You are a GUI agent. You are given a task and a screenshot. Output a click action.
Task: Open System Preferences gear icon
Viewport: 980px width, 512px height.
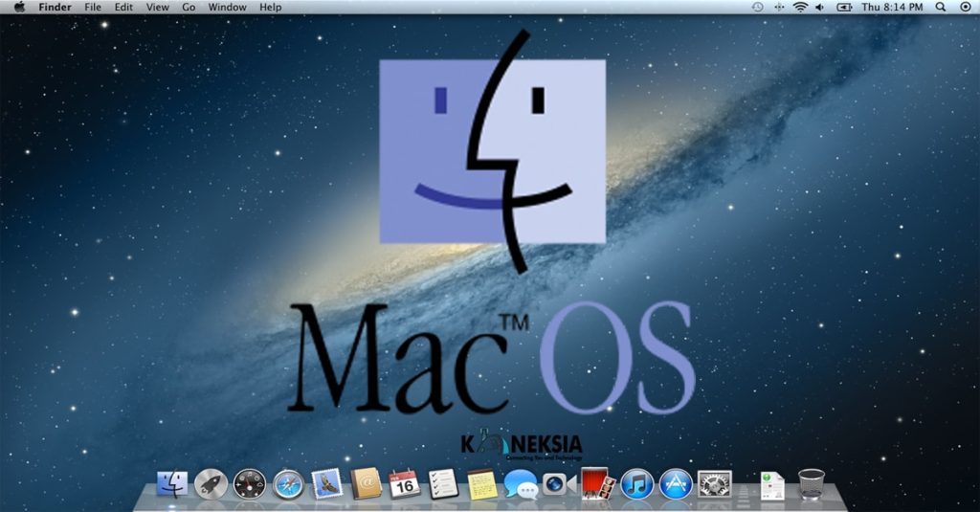[714, 483]
